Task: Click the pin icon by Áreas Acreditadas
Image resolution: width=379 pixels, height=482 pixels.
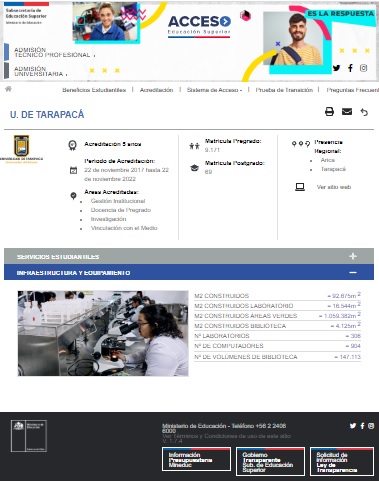Action: pos(73,196)
